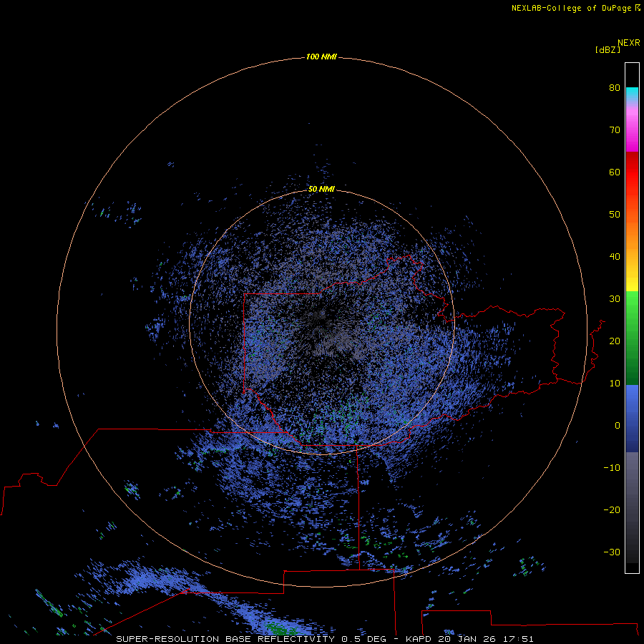Click the [dBZ] units label

pyautogui.click(x=608, y=50)
